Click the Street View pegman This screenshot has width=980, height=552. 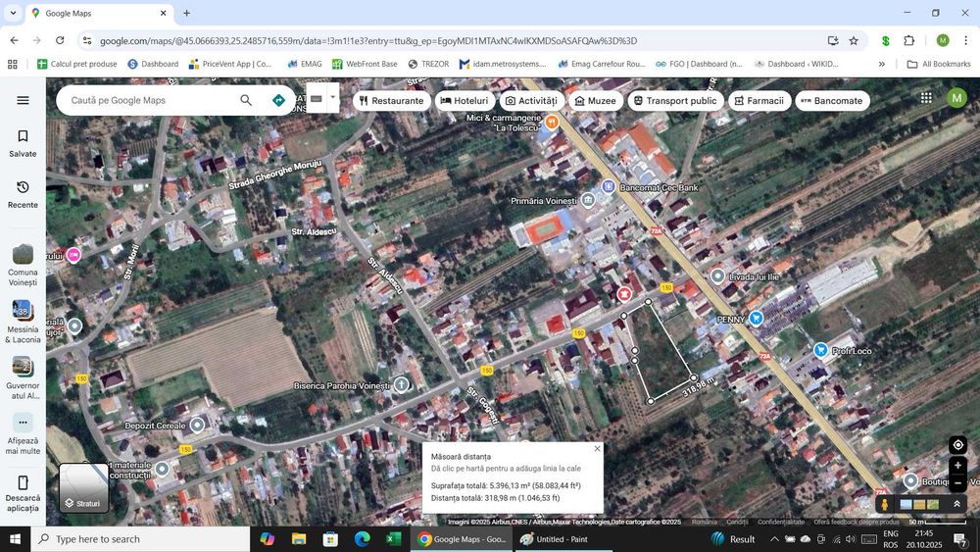point(884,505)
